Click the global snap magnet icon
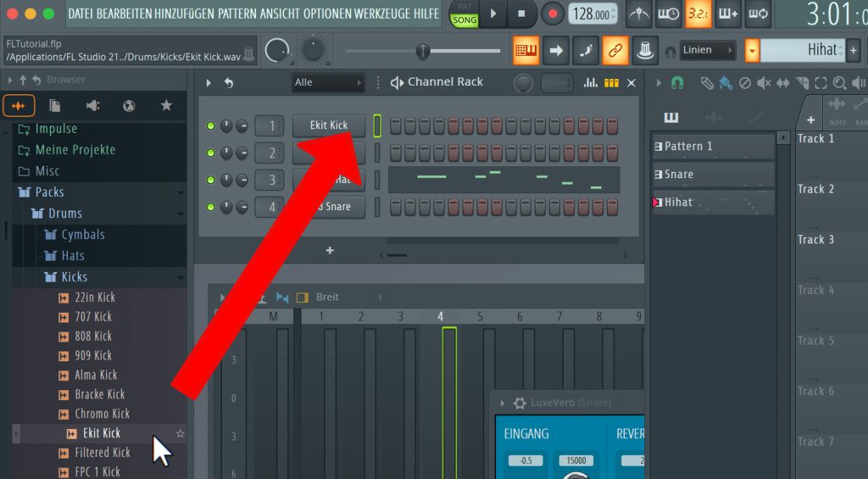Screen dimensions: 868x479 [670, 52]
